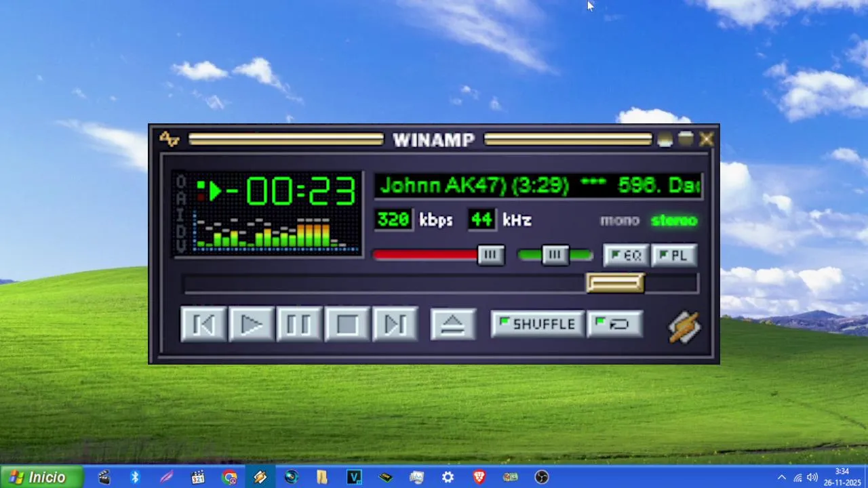This screenshot has width=868, height=488.
Task: Open Settings gear in taskbar
Action: point(448,477)
